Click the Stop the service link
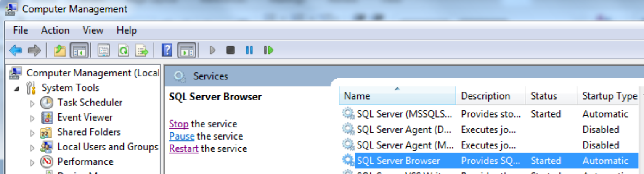The height and width of the screenshot is (174, 644). pos(178,124)
